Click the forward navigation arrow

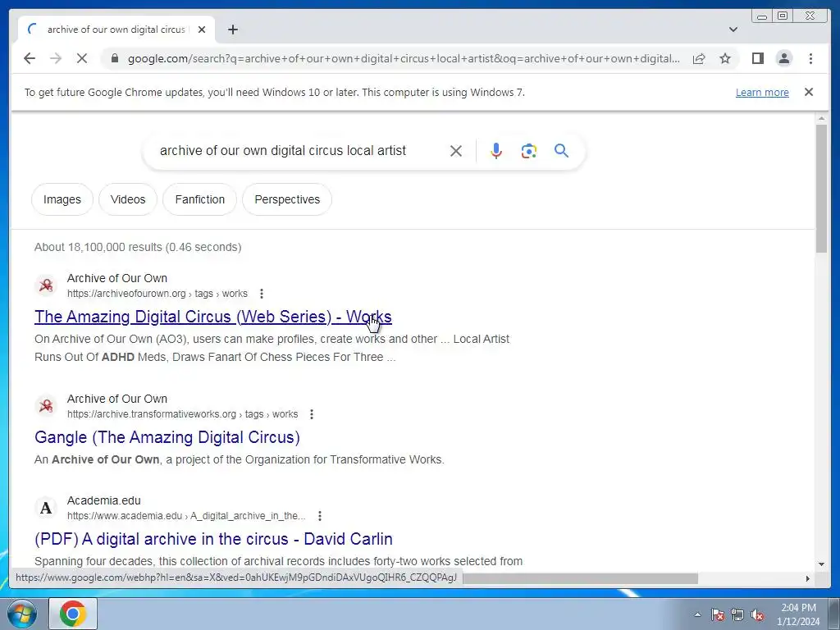tap(56, 58)
